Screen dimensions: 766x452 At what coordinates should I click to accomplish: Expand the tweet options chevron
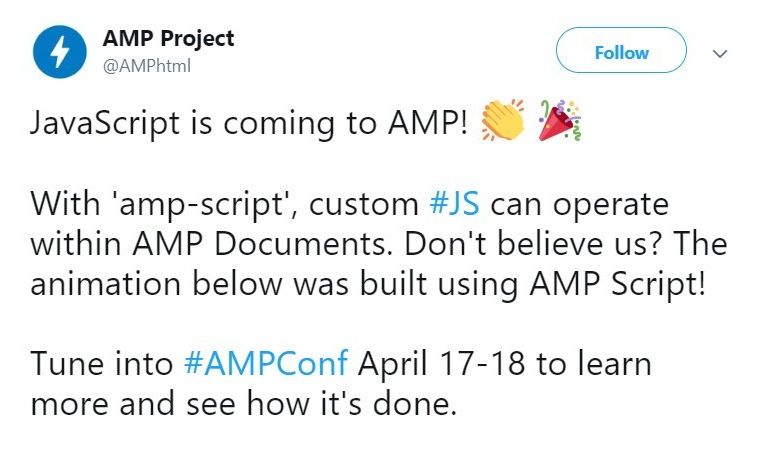(718, 53)
